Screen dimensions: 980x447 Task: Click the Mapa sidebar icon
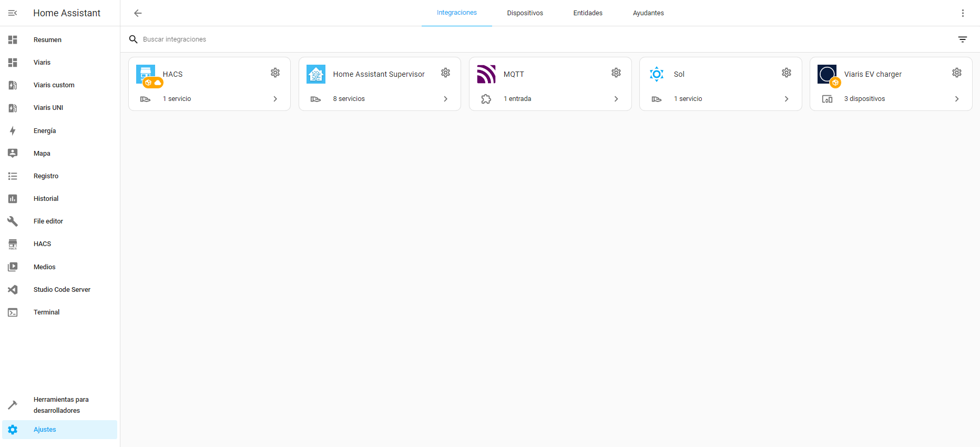pos(13,154)
